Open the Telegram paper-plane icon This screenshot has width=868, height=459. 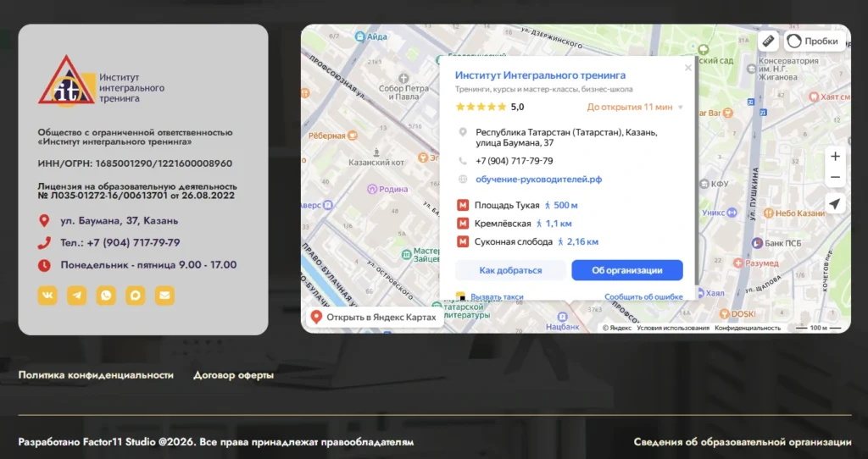tap(77, 296)
